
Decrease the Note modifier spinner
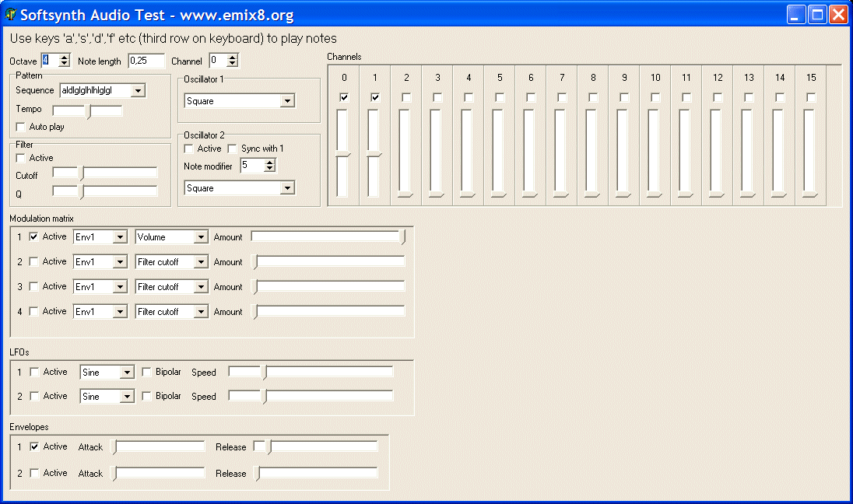tap(270, 169)
